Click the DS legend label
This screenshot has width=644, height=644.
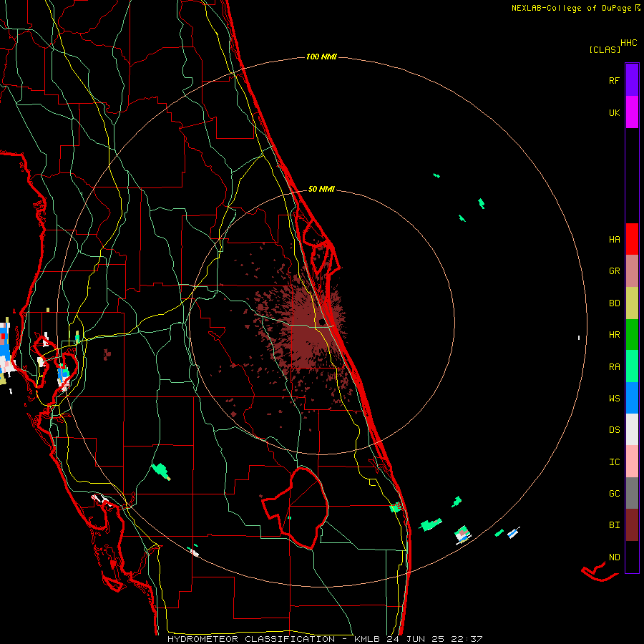point(614,430)
